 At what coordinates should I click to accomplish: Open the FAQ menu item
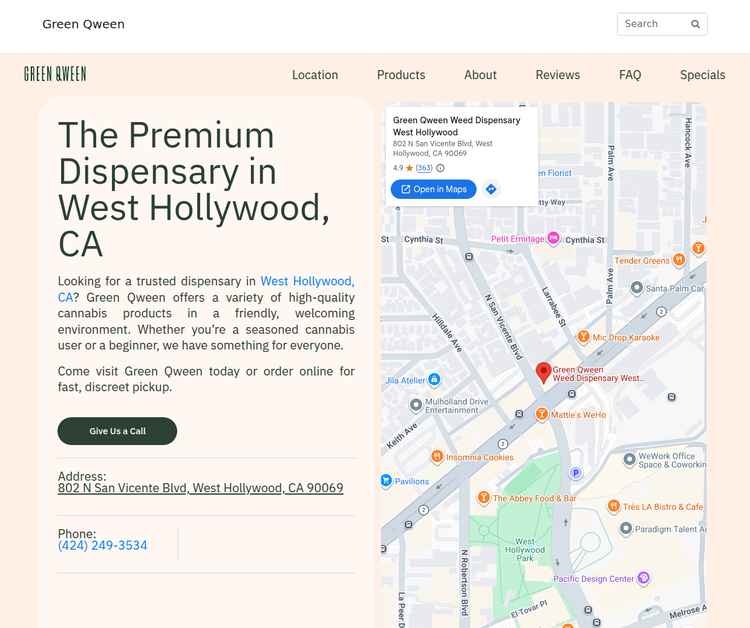coord(630,75)
